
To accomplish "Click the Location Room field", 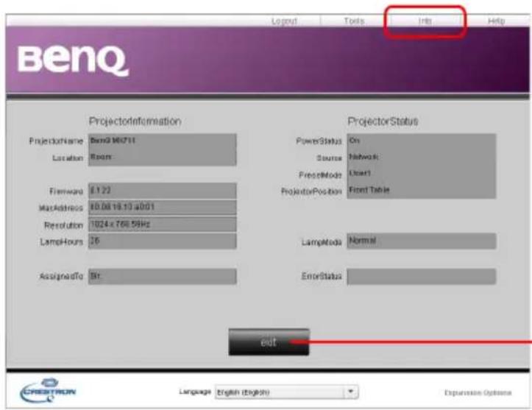I will 162,157.
